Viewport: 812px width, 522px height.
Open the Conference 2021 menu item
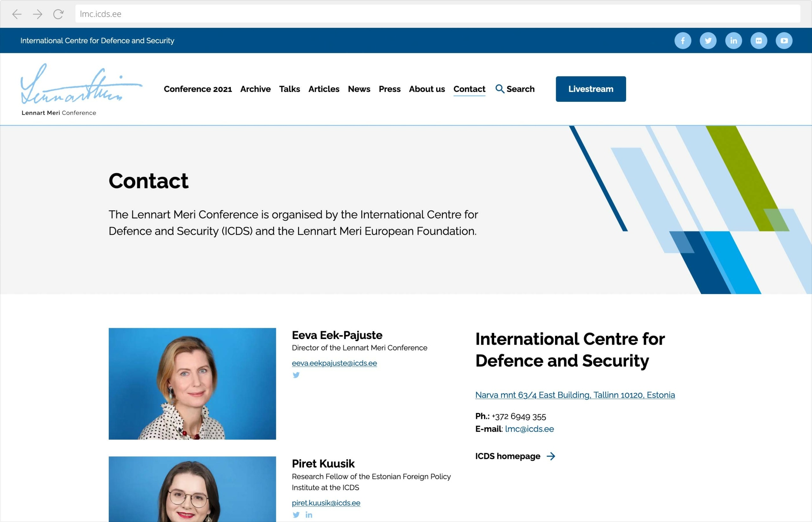[x=198, y=89]
